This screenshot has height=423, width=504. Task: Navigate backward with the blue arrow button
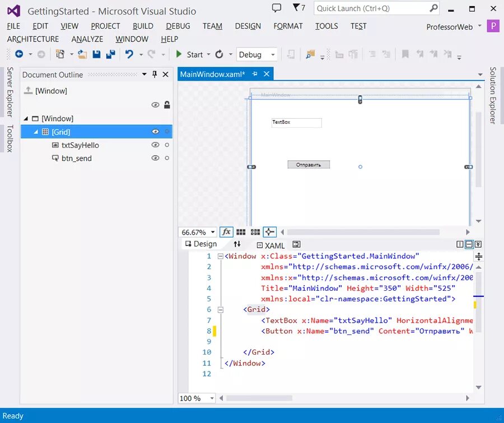[19, 54]
